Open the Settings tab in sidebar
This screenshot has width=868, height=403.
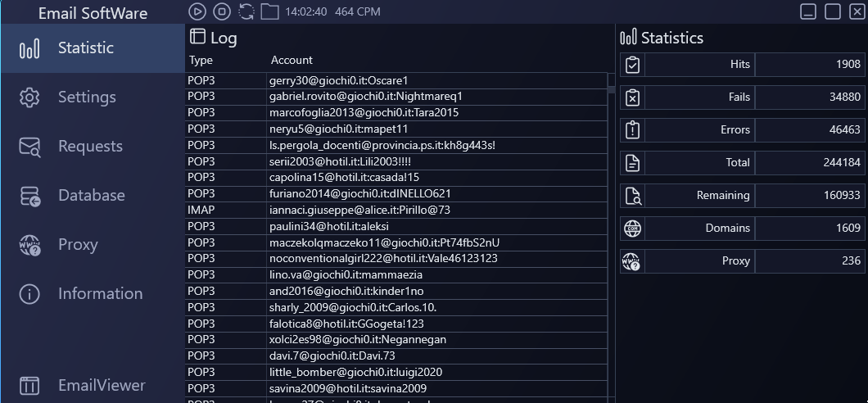point(87,97)
